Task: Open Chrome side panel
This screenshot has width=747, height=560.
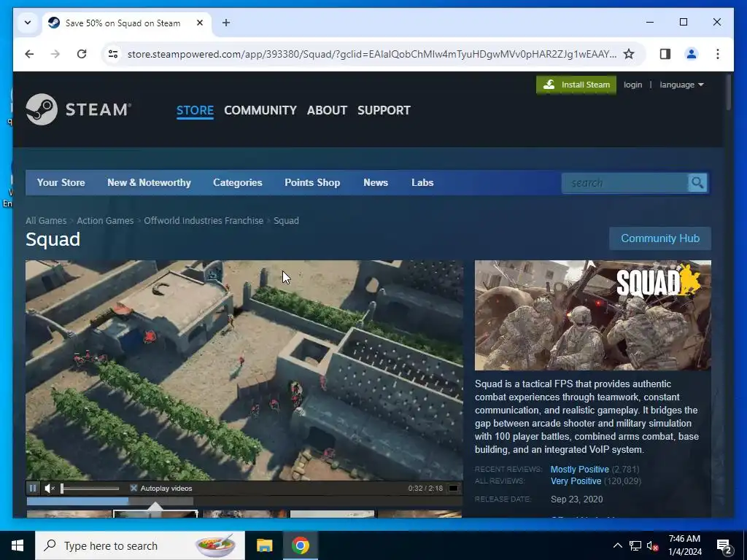Action: click(665, 54)
